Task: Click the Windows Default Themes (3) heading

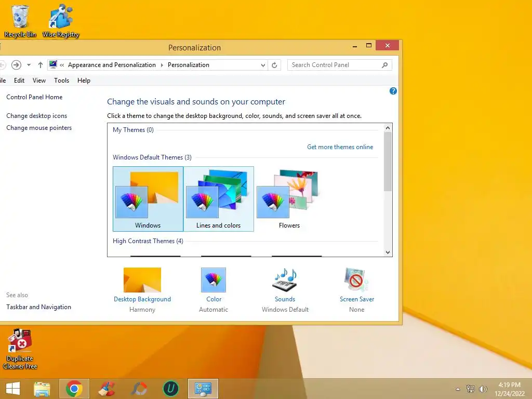Action: (x=152, y=157)
